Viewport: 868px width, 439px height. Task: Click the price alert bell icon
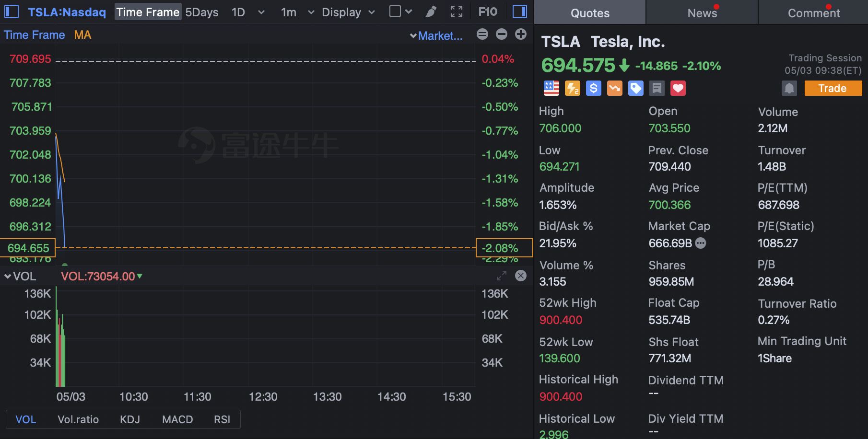tap(789, 88)
